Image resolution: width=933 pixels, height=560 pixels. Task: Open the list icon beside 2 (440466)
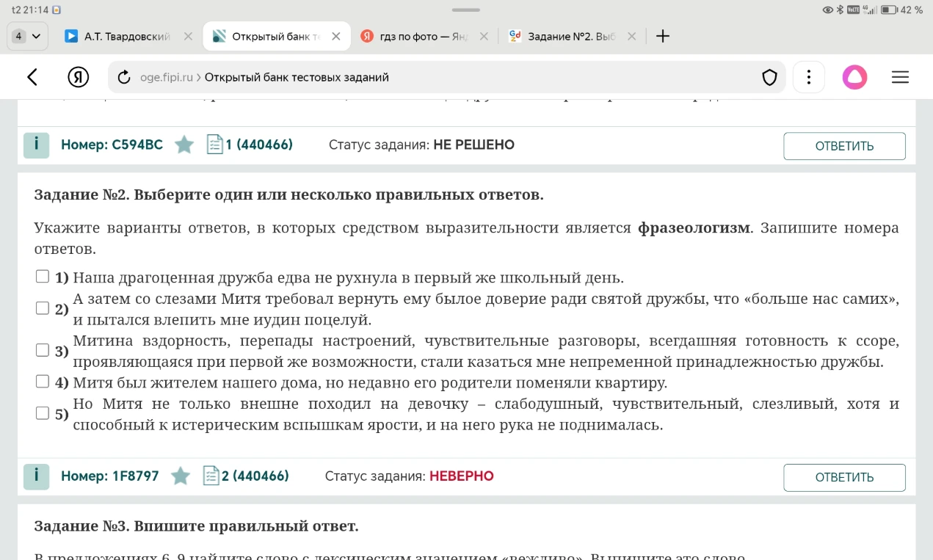(211, 476)
